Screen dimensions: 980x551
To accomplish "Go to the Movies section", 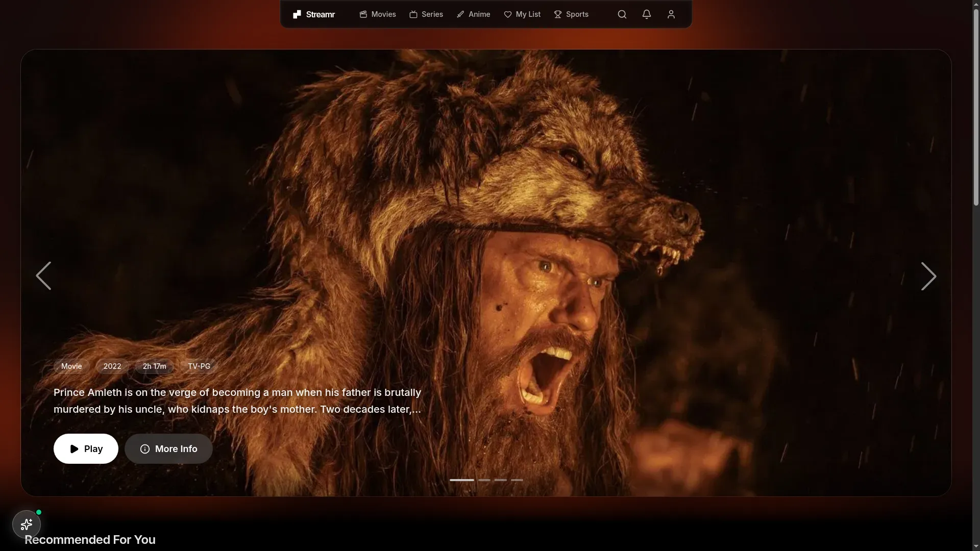I will pos(378,14).
